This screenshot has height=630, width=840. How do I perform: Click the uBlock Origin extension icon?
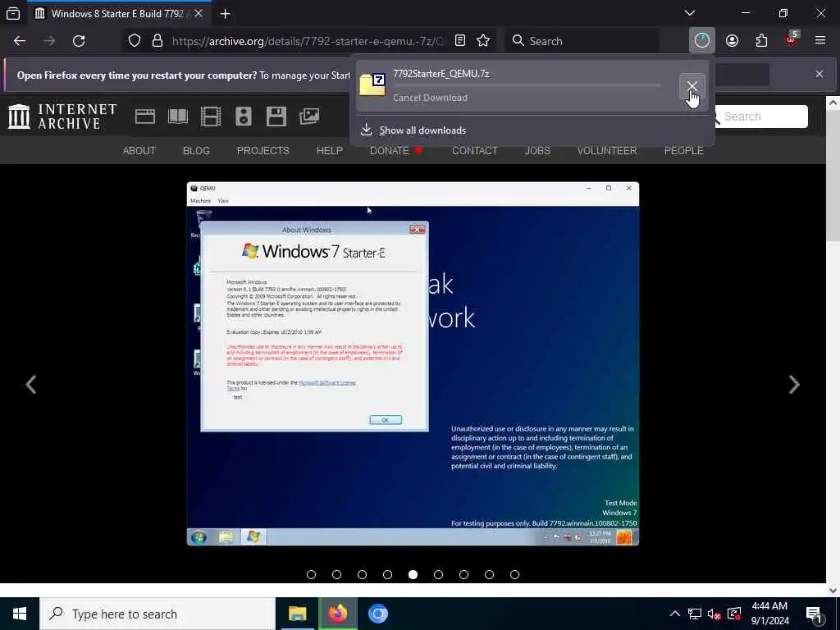[792, 40]
